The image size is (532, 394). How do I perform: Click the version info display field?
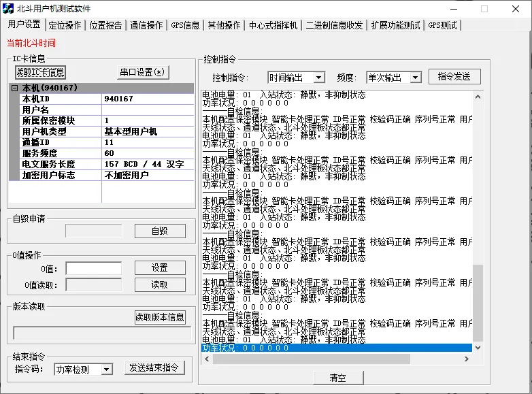(102, 333)
